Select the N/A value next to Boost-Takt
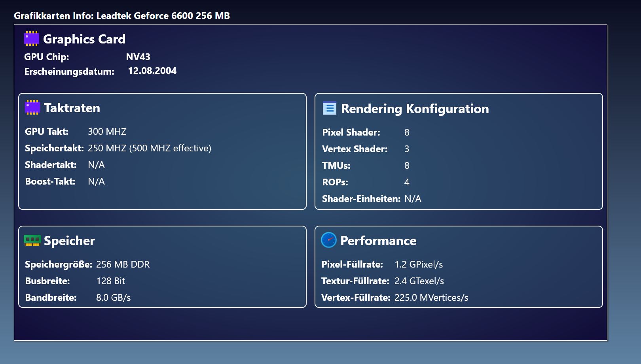The image size is (641, 364). point(96,181)
